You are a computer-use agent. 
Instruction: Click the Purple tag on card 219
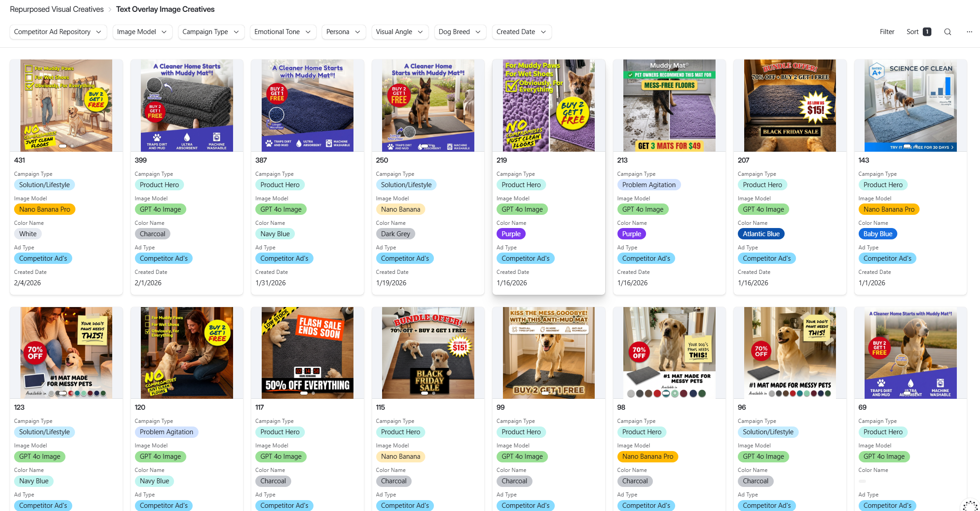[511, 234]
